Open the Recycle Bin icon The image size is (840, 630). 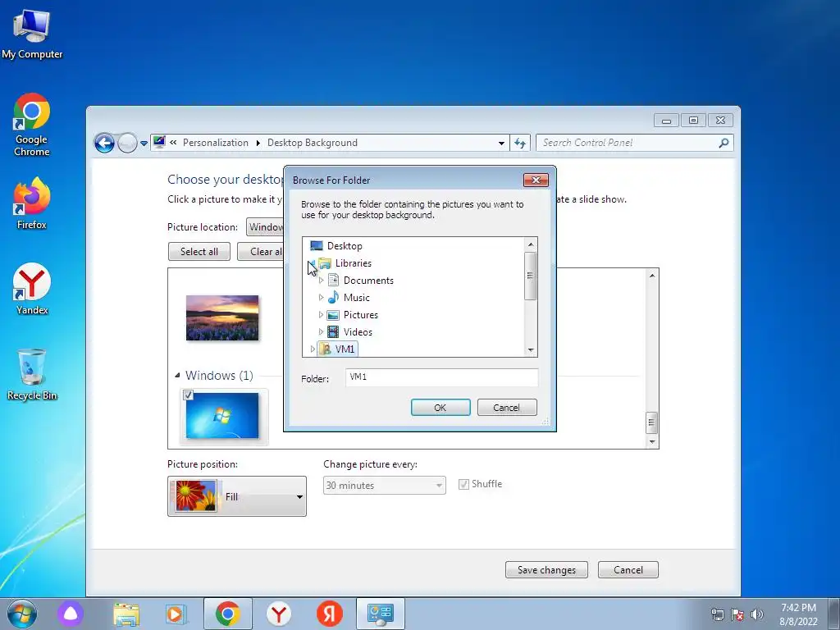click(32, 374)
